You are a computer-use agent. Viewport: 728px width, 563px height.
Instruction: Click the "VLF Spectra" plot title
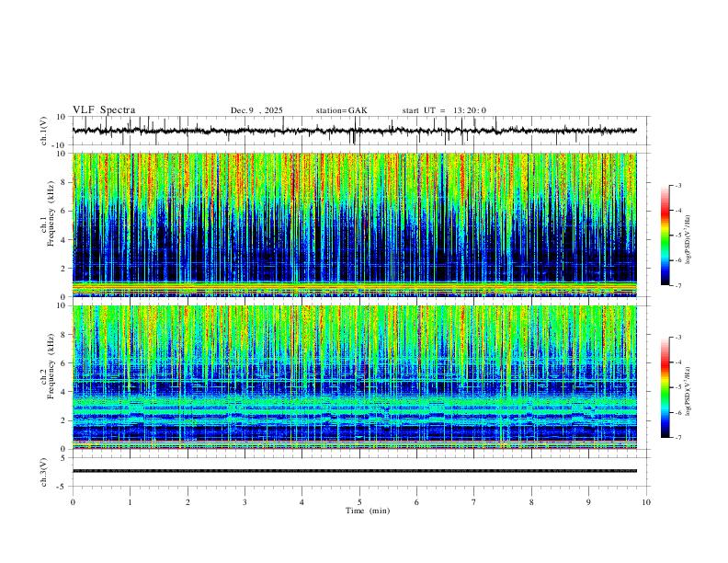[104, 110]
